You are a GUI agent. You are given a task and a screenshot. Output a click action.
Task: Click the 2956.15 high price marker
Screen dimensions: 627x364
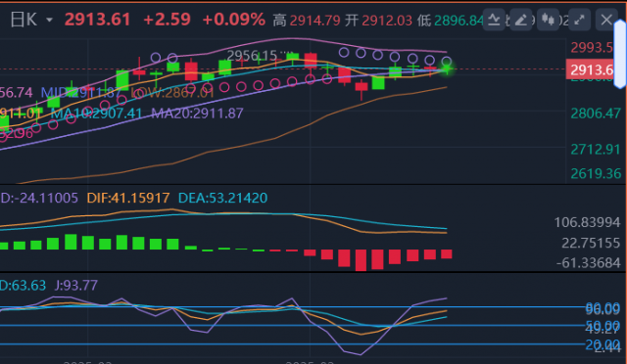[x=252, y=56]
